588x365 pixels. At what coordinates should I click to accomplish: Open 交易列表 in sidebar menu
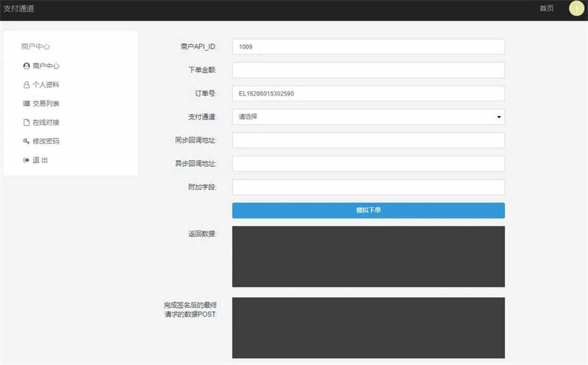(x=46, y=104)
